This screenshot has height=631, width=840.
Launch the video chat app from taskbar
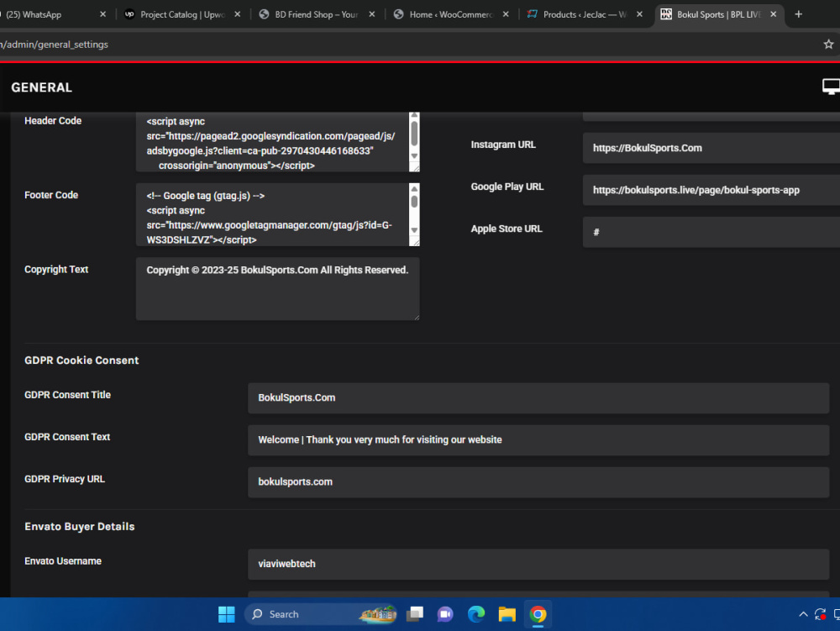tap(445, 614)
